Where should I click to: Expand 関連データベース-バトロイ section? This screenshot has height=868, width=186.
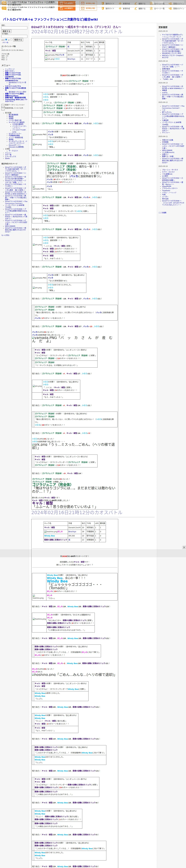pyautogui.click(x=3, y=105)
